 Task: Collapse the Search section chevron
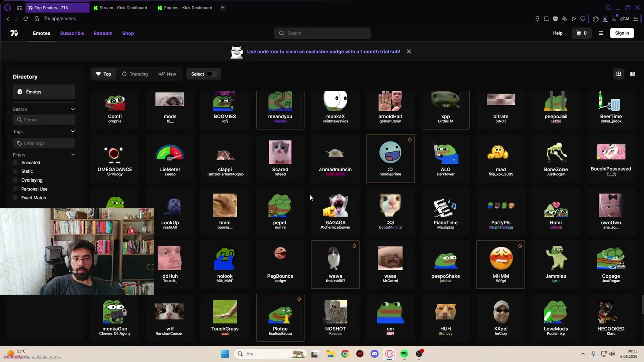pos(73,109)
